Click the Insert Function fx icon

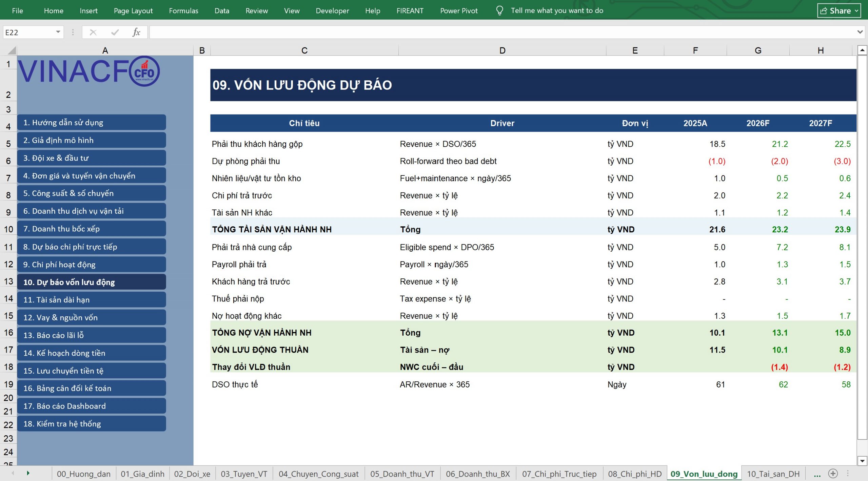(136, 32)
